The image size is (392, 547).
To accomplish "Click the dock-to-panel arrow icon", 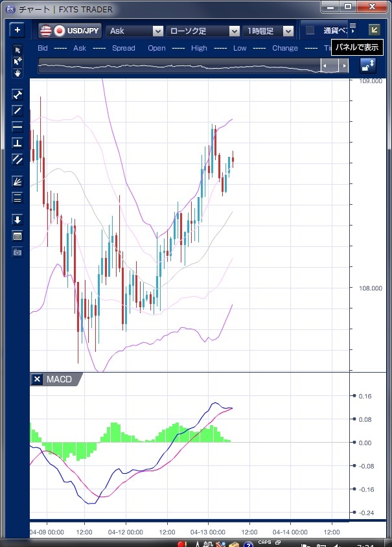I will pos(374,30).
